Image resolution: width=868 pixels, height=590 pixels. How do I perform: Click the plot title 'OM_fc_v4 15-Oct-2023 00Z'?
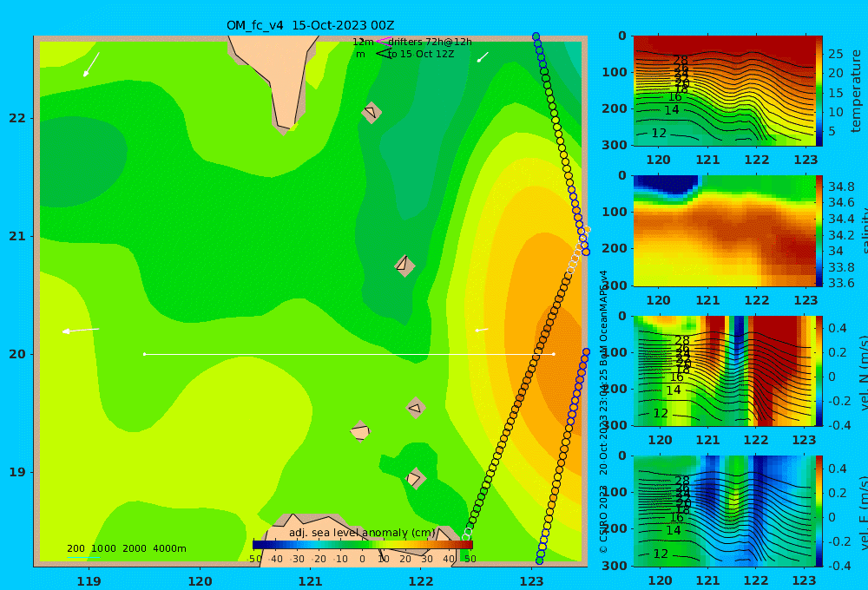click(310, 25)
